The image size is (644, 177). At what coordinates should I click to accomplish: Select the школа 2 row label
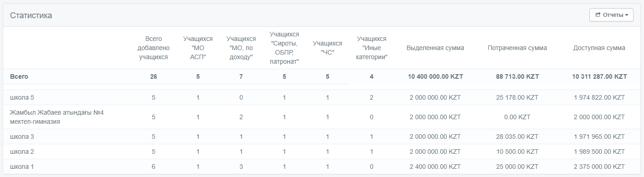point(22,152)
